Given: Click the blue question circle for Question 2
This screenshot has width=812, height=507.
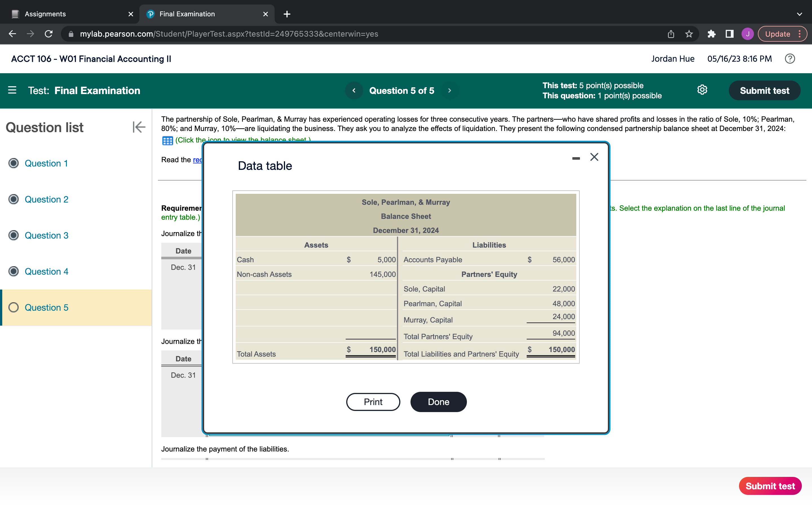Looking at the screenshot, I should [x=13, y=199].
